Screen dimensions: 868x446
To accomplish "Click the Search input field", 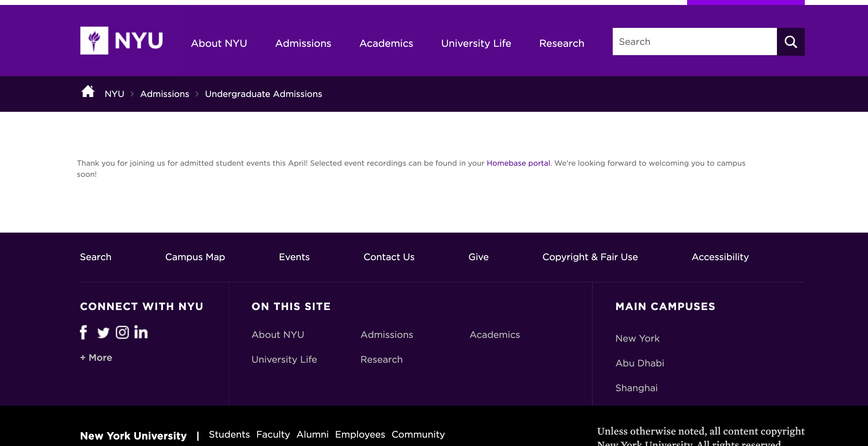I will (694, 42).
